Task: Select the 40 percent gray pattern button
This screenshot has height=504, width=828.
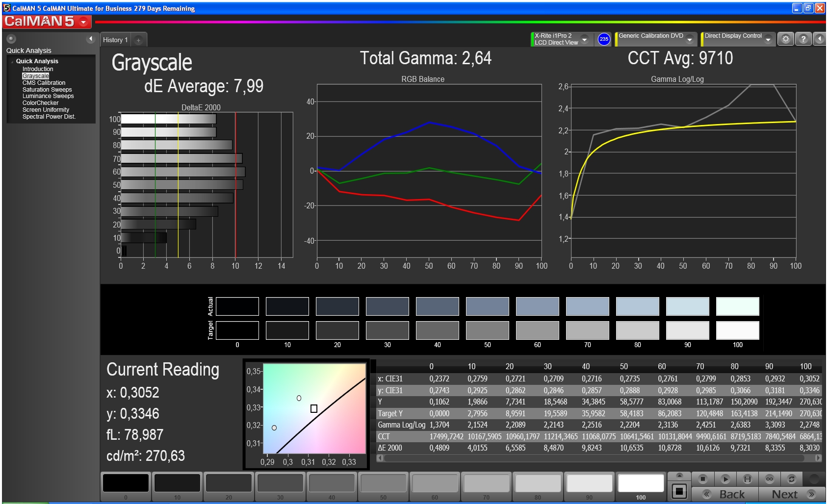Action: click(x=332, y=487)
